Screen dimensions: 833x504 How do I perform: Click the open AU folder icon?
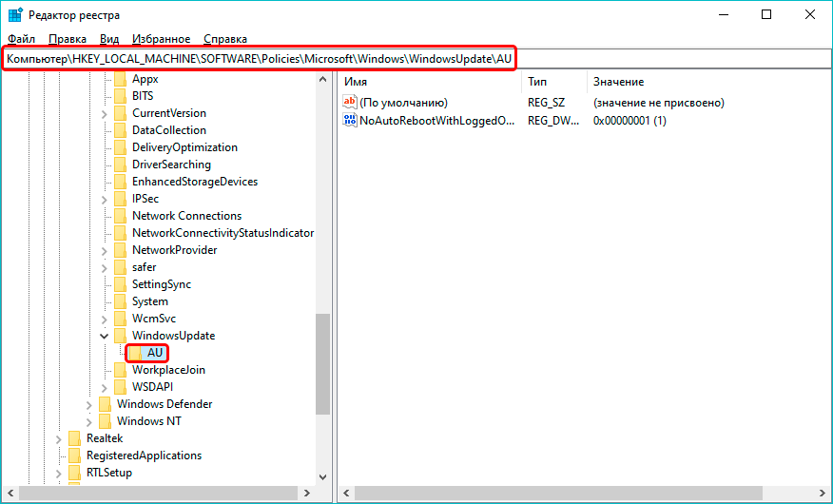coord(136,353)
